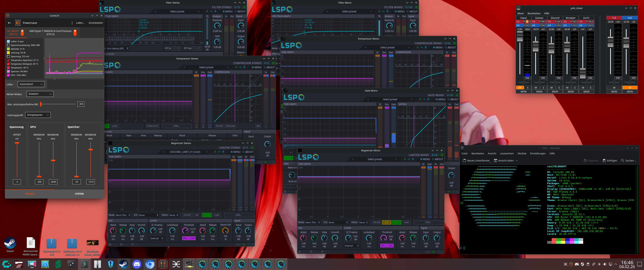This screenshot has width=644, height=270.
Task: Click the GPU maximum MHz value field 2645
Action: 53,182
